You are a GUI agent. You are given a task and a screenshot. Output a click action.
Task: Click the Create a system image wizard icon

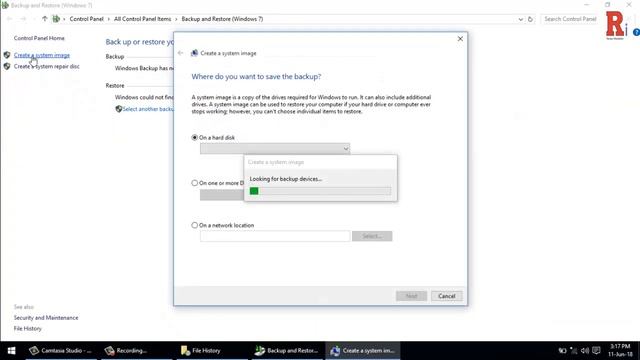(x=195, y=53)
